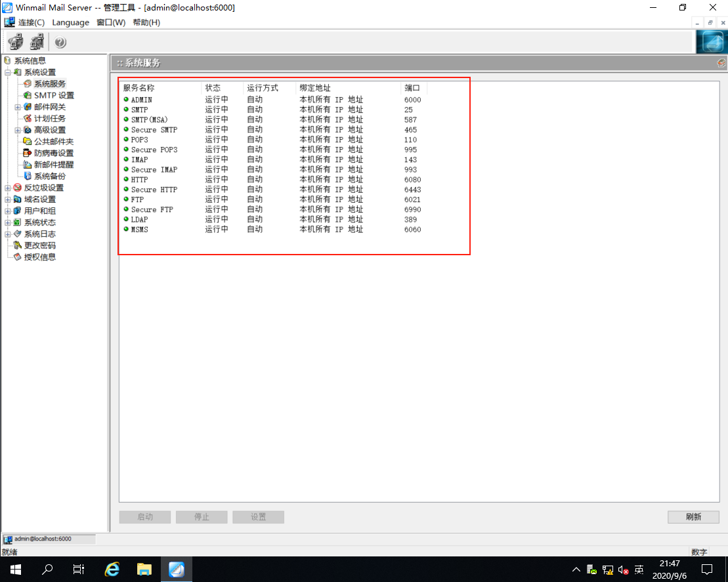Viewport: 728px width, 582px height.
Task: Open the notification center icon
Action: [x=707, y=570]
